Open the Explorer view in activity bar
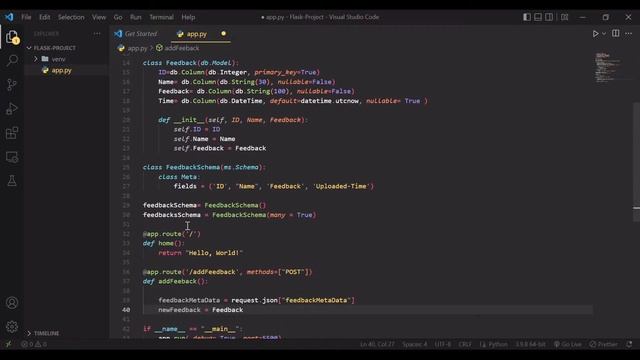Image resolution: width=640 pixels, height=360 pixels. point(12,37)
